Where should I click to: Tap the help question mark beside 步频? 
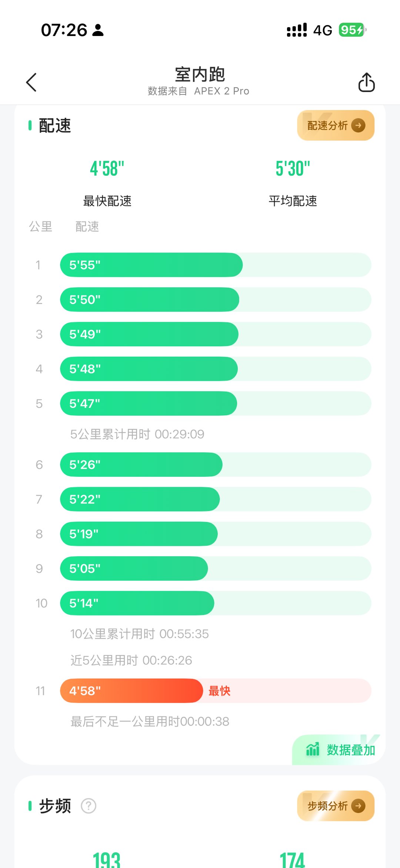[x=89, y=806]
